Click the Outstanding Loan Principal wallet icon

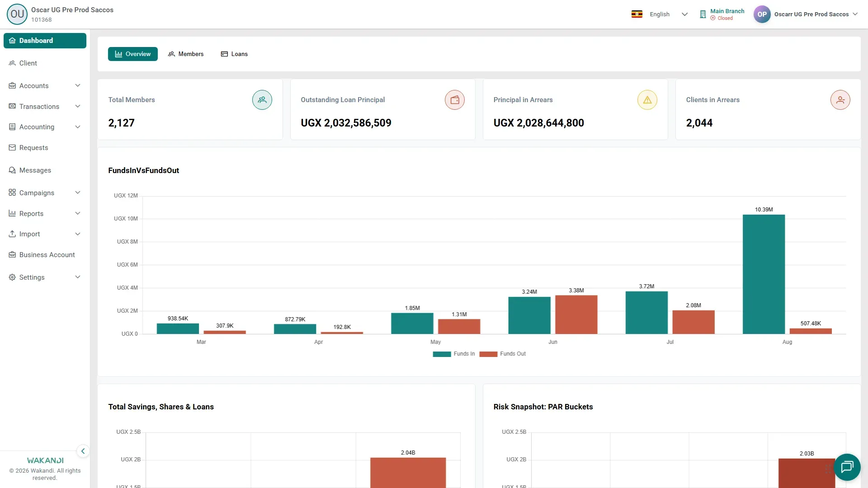[455, 100]
